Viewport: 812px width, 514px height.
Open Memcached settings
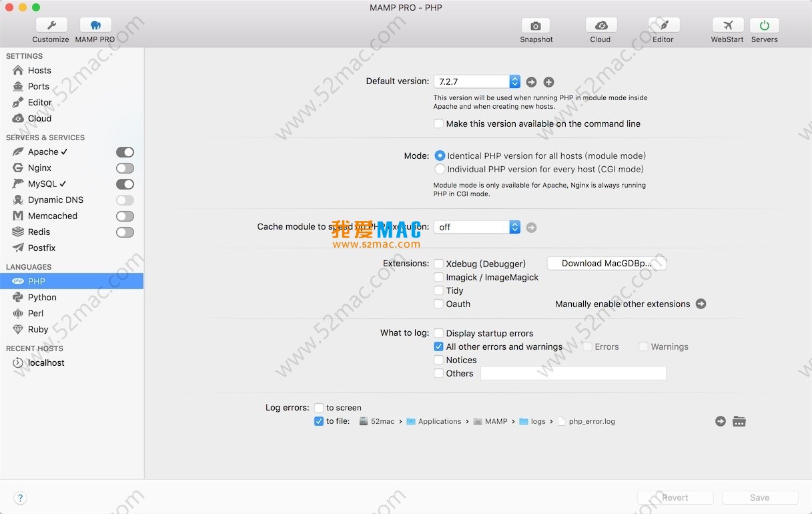pos(53,216)
